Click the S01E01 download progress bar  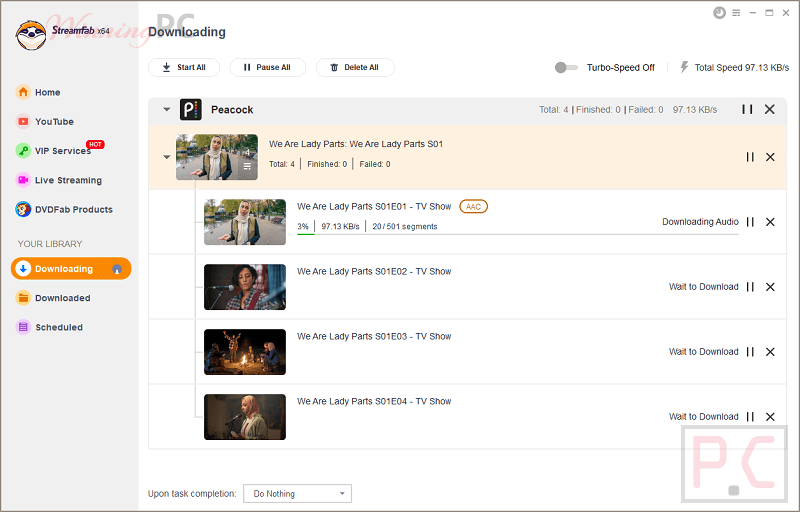(x=518, y=235)
